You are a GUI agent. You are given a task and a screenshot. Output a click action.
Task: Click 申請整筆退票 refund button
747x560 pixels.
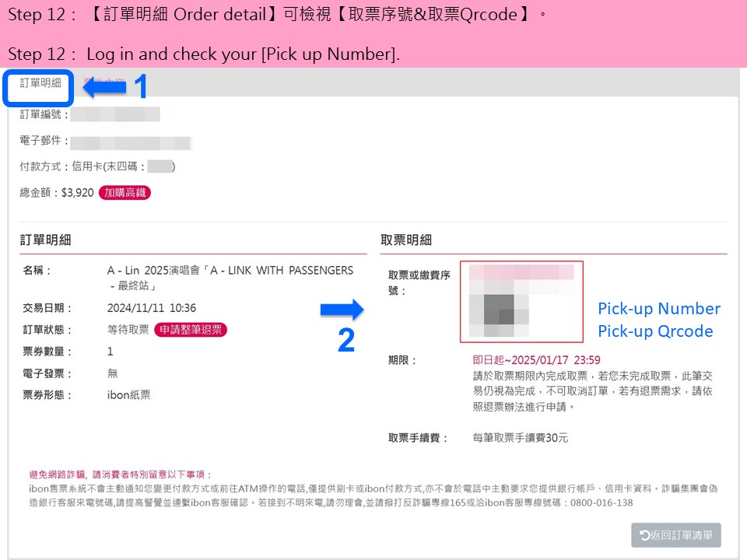[191, 330]
